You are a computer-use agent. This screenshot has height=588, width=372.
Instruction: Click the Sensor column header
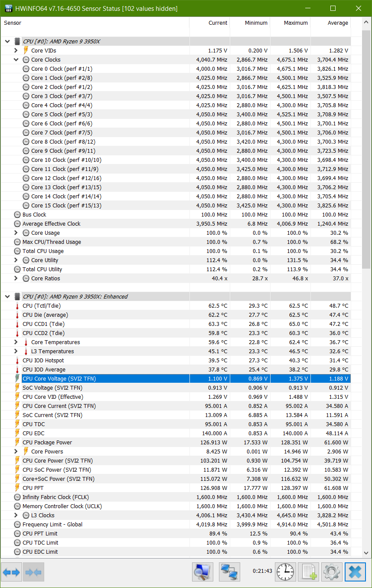95,23
